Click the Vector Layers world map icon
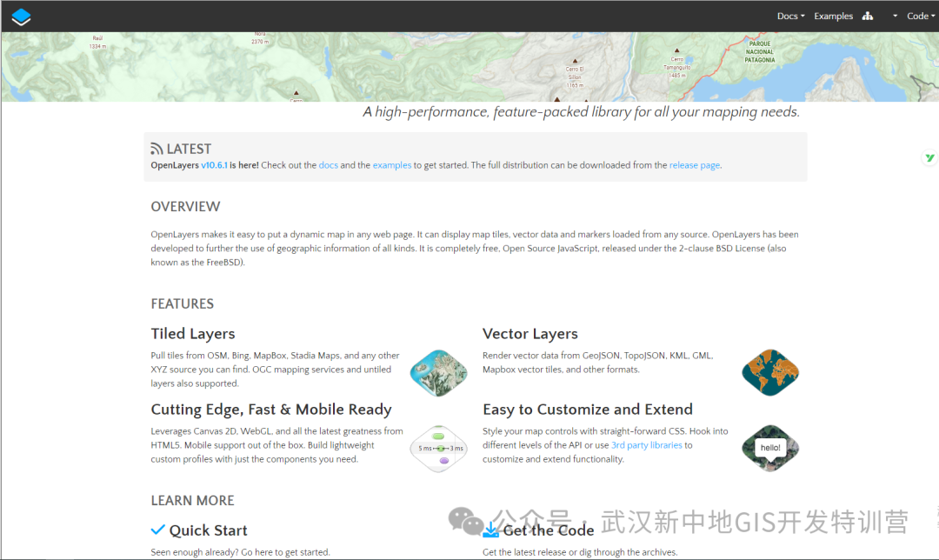Screen dimensions: 939x560 [x=770, y=372]
